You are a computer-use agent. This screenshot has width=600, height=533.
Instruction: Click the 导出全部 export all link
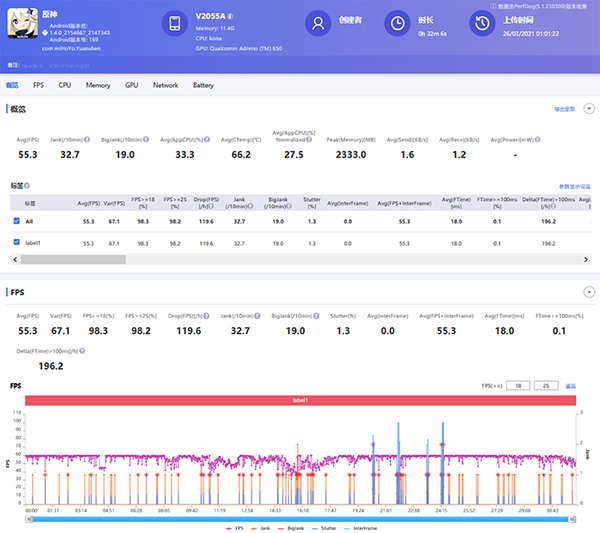[565, 108]
